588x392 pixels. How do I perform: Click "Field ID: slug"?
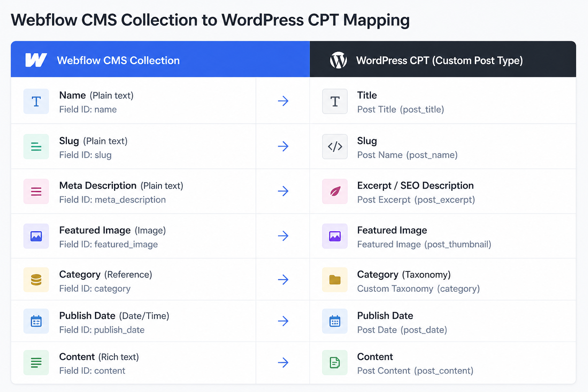85,155
